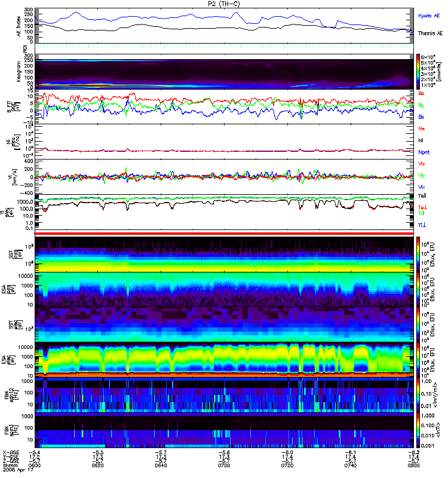Click the red Viz velocity legend label
This screenshot has width=448, height=478.
pyautogui.click(x=422, y=164)
